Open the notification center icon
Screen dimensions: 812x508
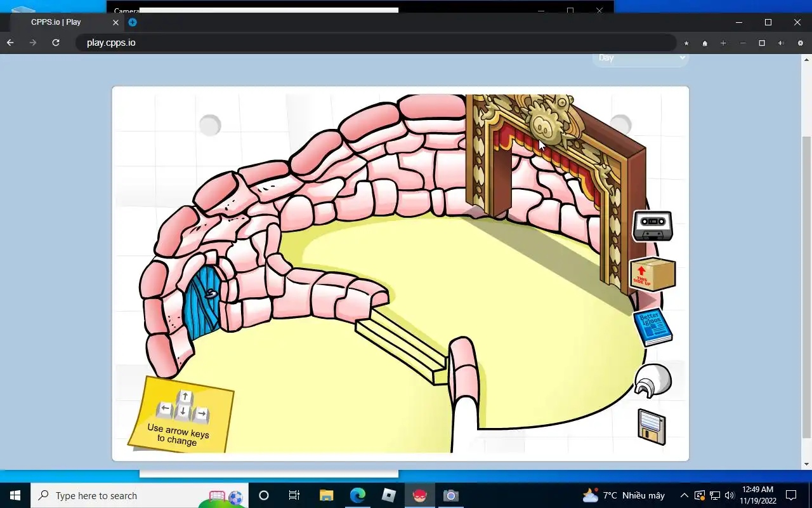point(791,495)
